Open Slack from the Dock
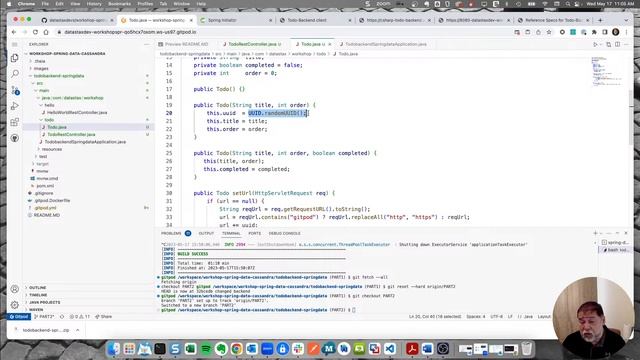This screenshot has height=360, width=640. [x=298, y=349]
